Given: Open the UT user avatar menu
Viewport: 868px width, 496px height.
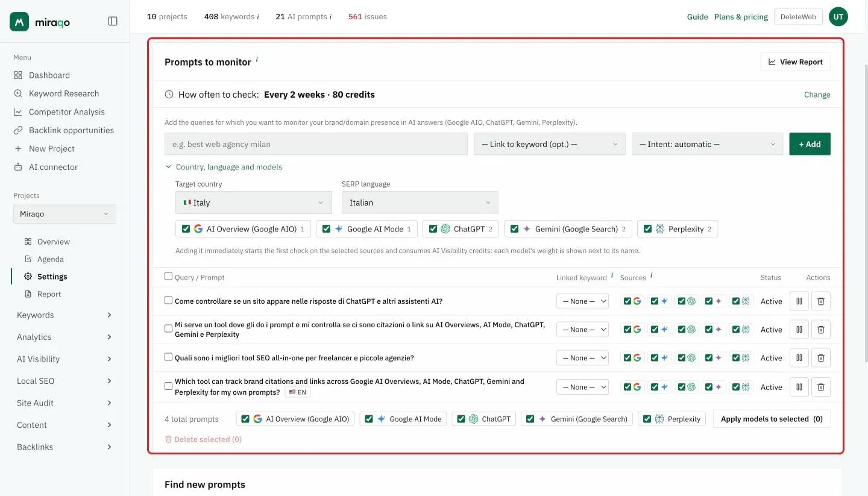Looking at the screenshot, I should click(x=838, y=17).
